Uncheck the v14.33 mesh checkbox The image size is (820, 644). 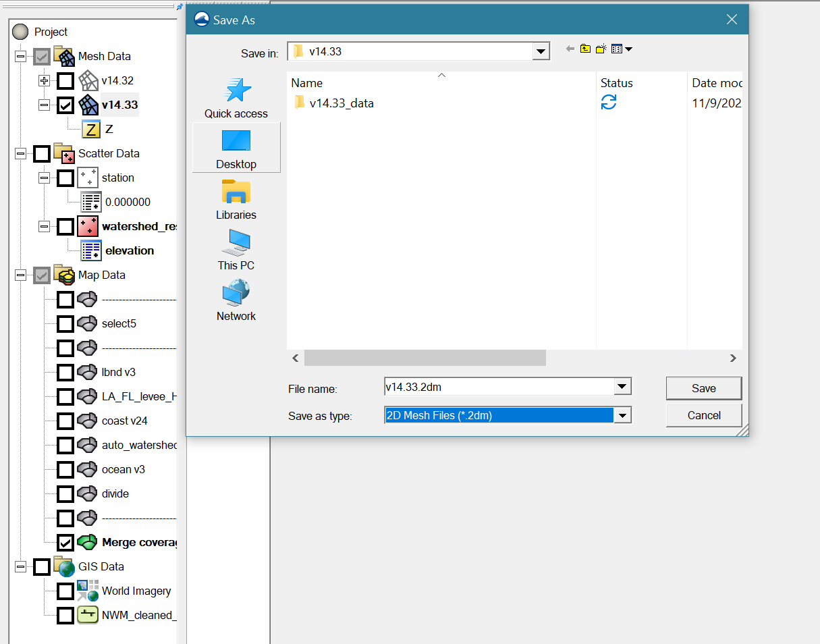(65, 105)
